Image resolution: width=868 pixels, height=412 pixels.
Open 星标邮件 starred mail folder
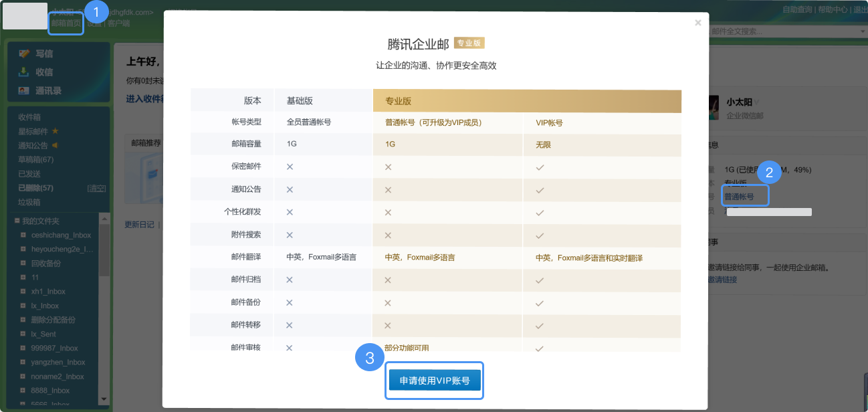pos(33,131)
